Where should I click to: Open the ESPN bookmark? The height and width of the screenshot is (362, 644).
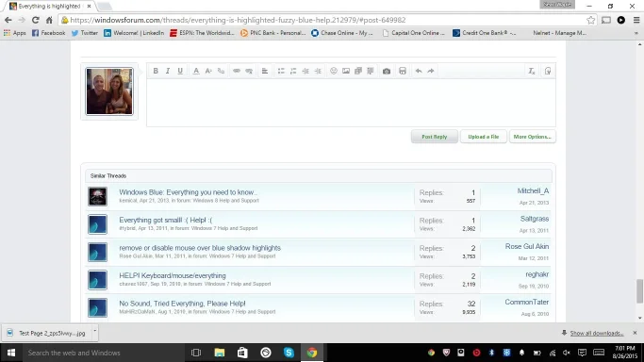pos(202,33)
